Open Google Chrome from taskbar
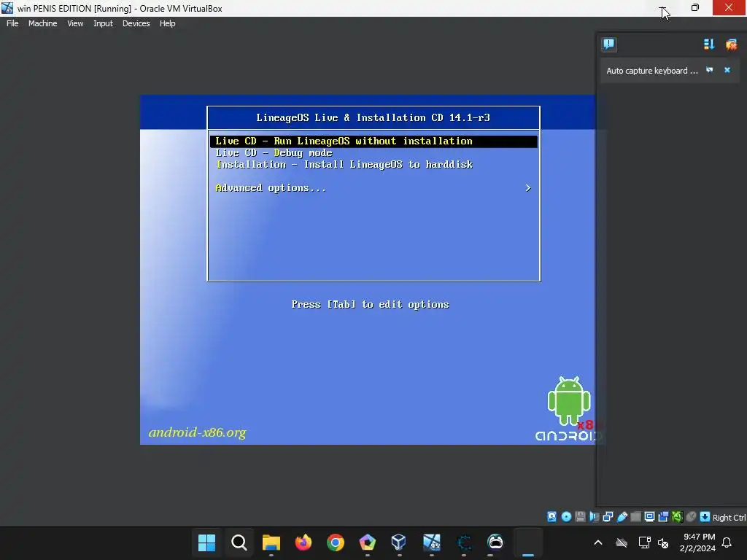 (x=336, y=542)
